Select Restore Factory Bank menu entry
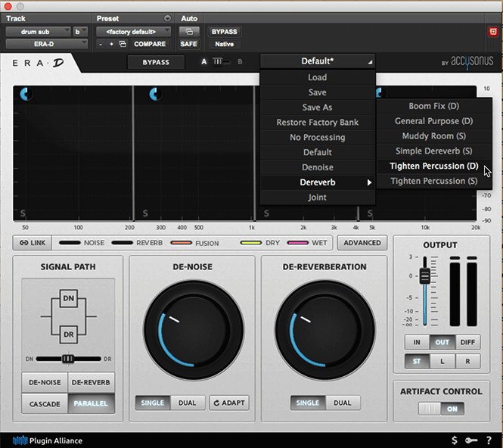This screenshot has height=448, width=503. pyautogui.click(x=317, y=123)
